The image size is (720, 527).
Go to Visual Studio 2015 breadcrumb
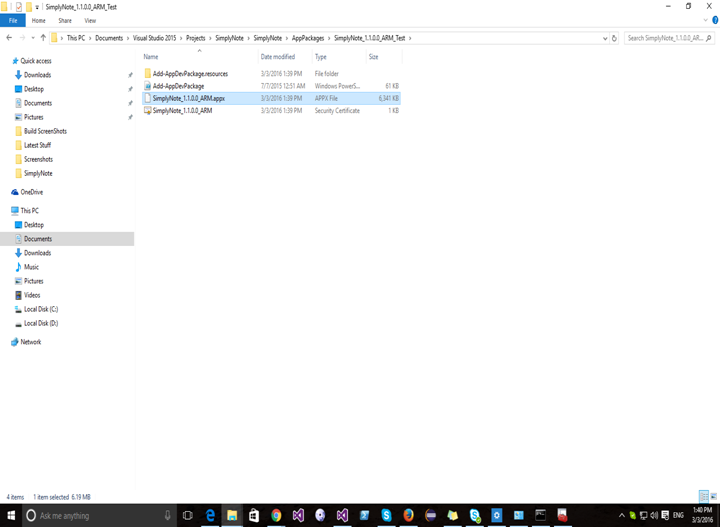(154, 38)
